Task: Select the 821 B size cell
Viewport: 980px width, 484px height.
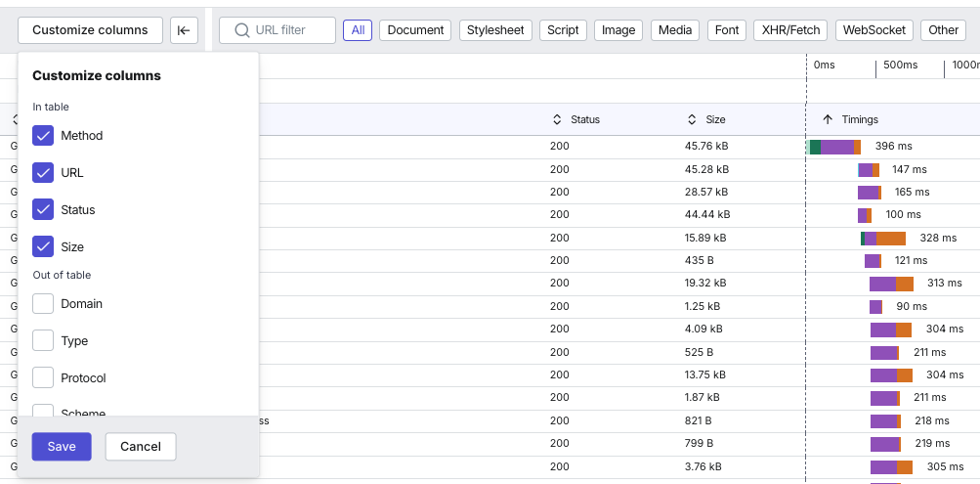Action: (699, 420)
